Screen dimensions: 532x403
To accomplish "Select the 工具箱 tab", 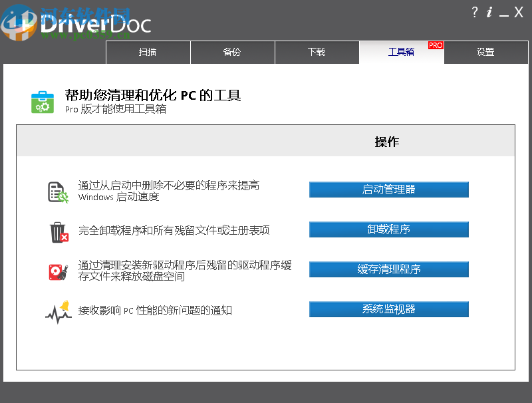I will click(x=401, y=53).
